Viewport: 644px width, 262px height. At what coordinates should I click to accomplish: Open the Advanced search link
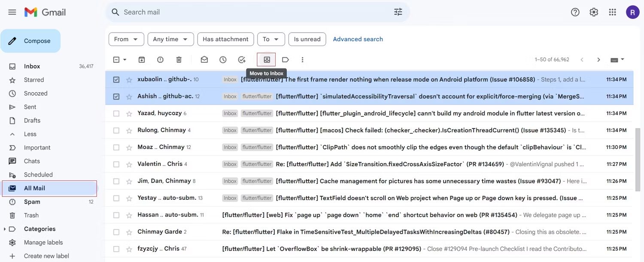[x=358, y=39]
